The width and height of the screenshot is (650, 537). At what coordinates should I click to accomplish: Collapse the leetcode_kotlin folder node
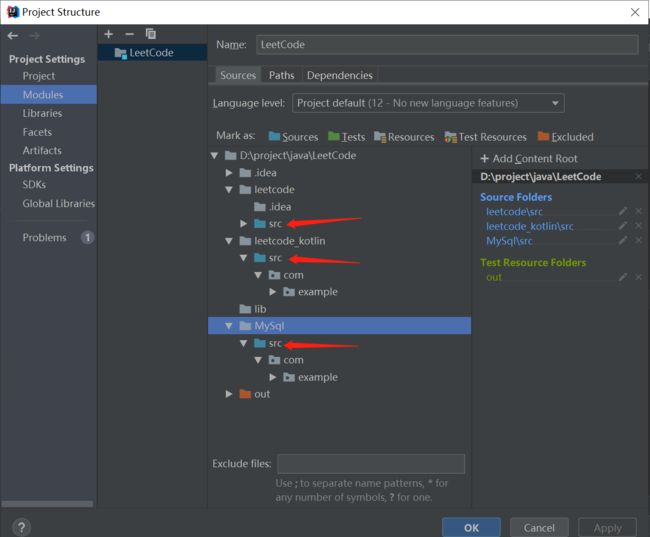229,241
